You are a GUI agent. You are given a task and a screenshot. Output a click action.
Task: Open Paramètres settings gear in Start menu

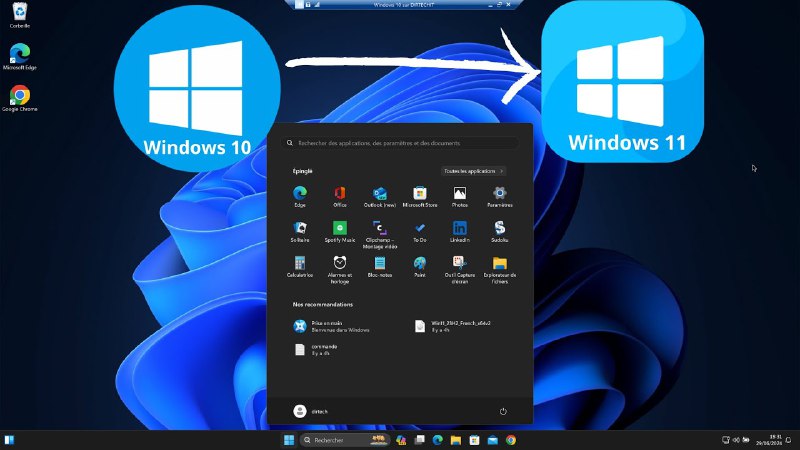(x=499, y=196)
